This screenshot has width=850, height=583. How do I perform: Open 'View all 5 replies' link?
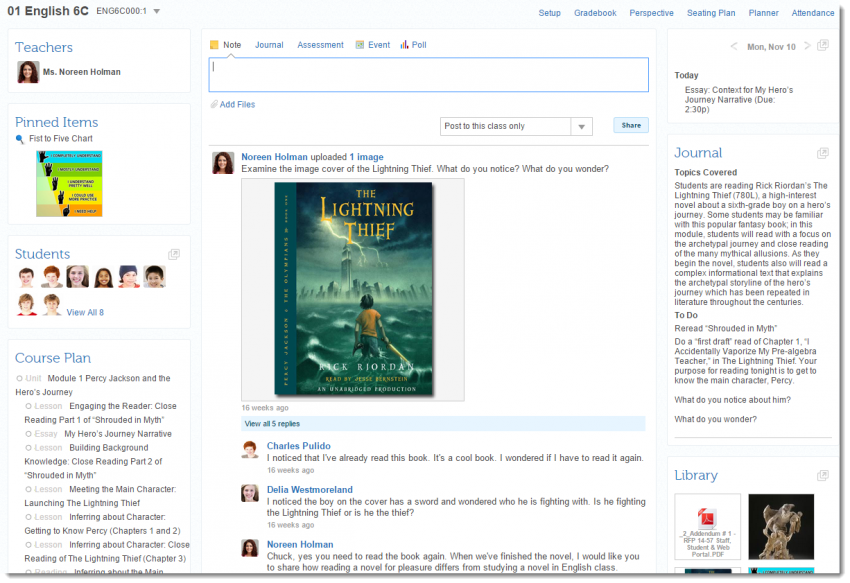point(273,424)
